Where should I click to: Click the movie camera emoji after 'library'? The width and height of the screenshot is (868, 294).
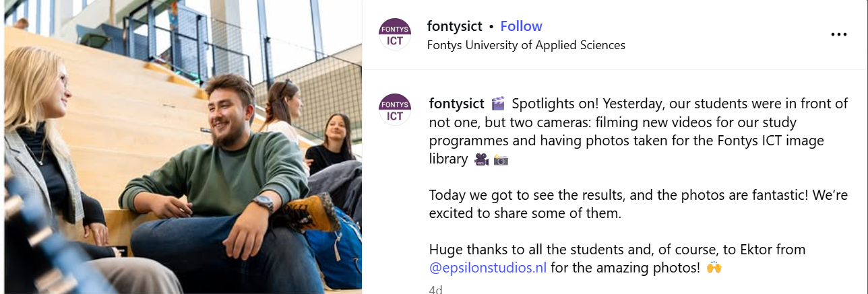(x=481, y=159)
